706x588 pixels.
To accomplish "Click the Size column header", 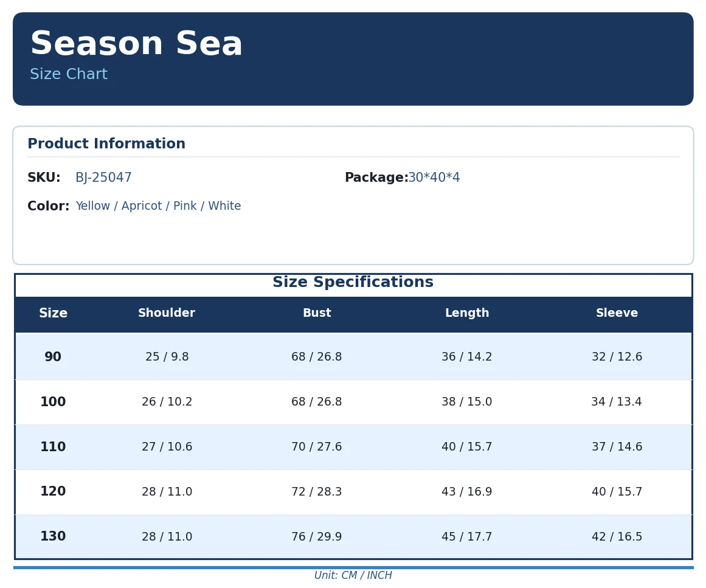I will pos(53,313).
